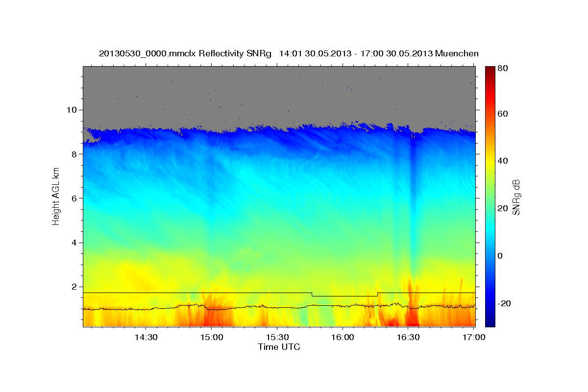Click the step in the black line near 15:45
This screenshot has width=588, height=392.
[x=312, y=294]
